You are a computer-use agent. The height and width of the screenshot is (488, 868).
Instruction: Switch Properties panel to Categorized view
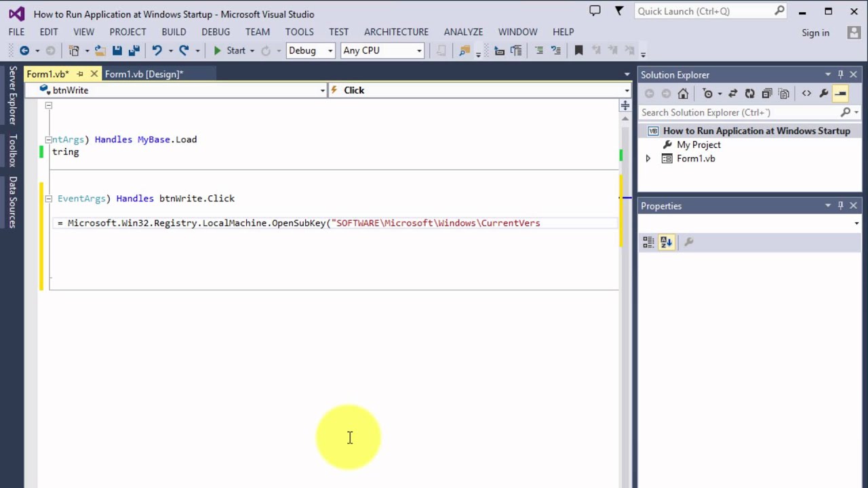tap(649, 242)
